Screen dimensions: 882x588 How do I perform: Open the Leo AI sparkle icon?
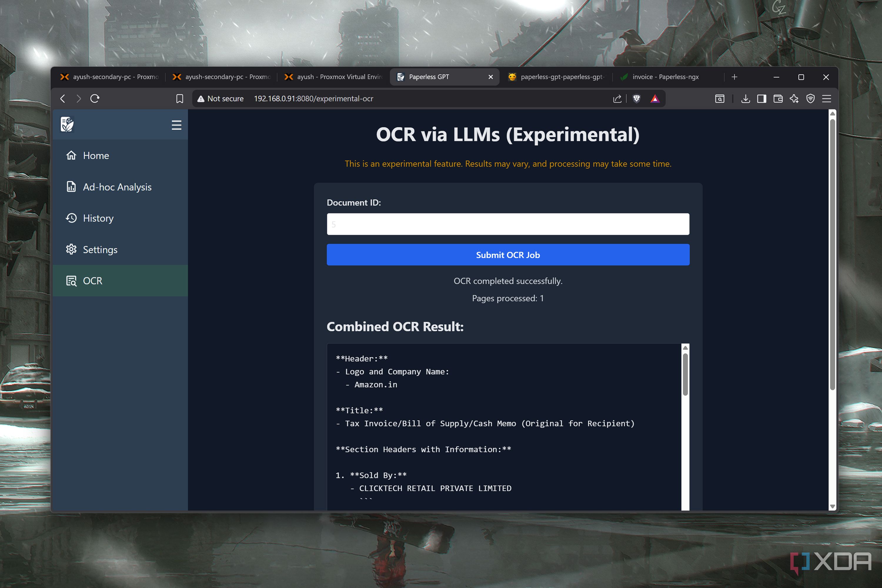click(794, 98)
